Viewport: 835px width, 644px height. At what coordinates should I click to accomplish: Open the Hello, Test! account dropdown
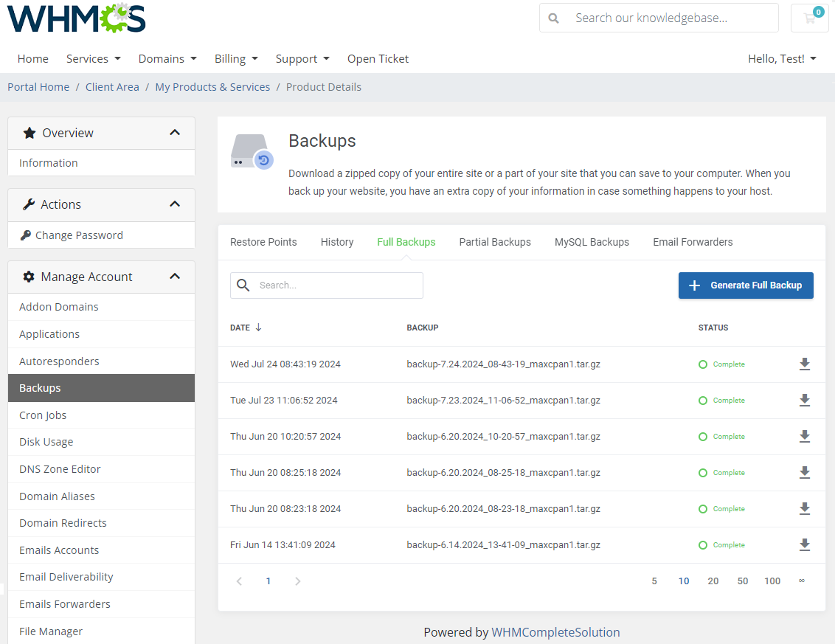coord(782,58)
